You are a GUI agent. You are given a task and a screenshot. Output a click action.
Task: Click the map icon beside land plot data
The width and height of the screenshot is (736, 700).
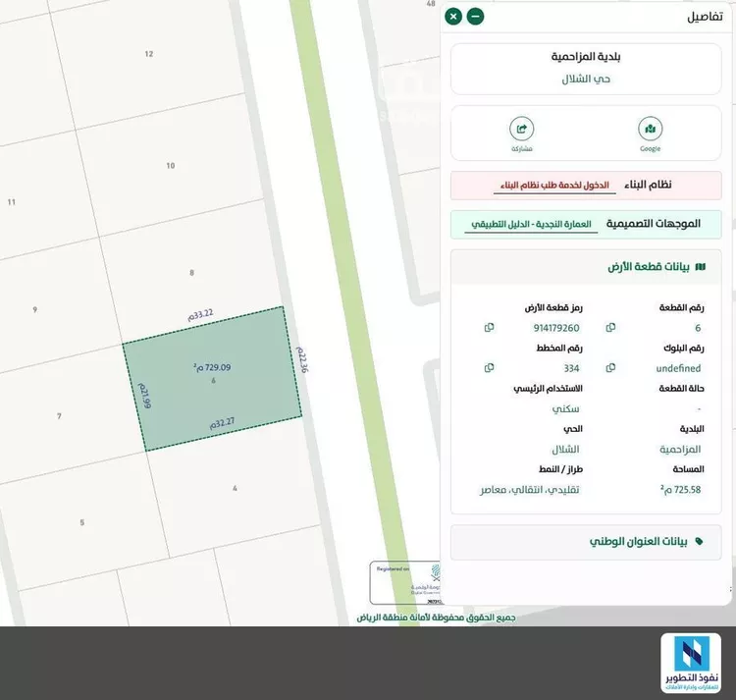click(700, 267)
